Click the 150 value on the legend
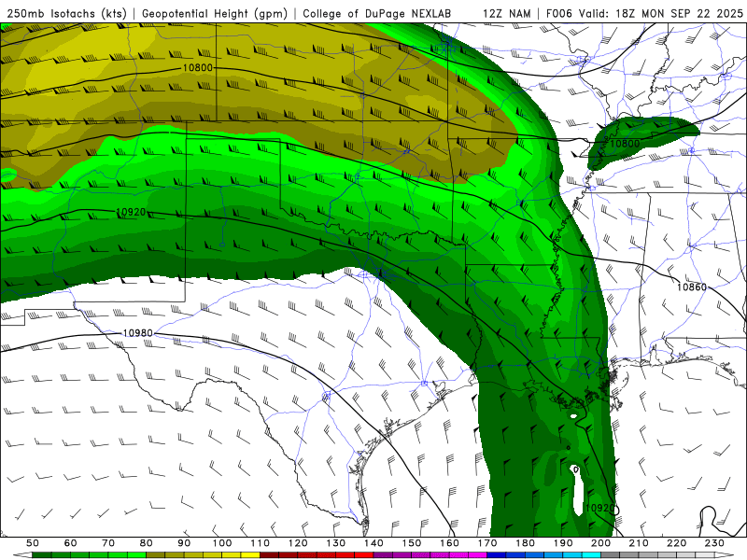Screen dimensions: 747x560 click(411, 543)
